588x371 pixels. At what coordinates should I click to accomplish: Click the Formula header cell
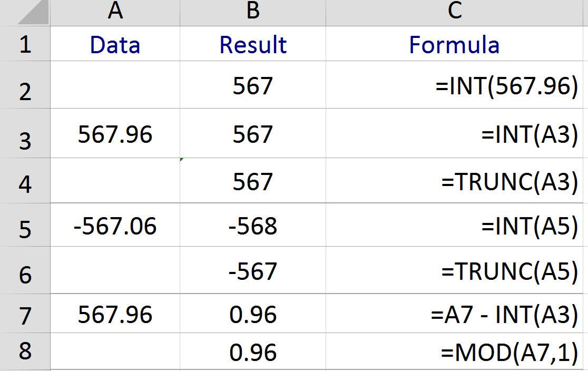tap(455, 44)
